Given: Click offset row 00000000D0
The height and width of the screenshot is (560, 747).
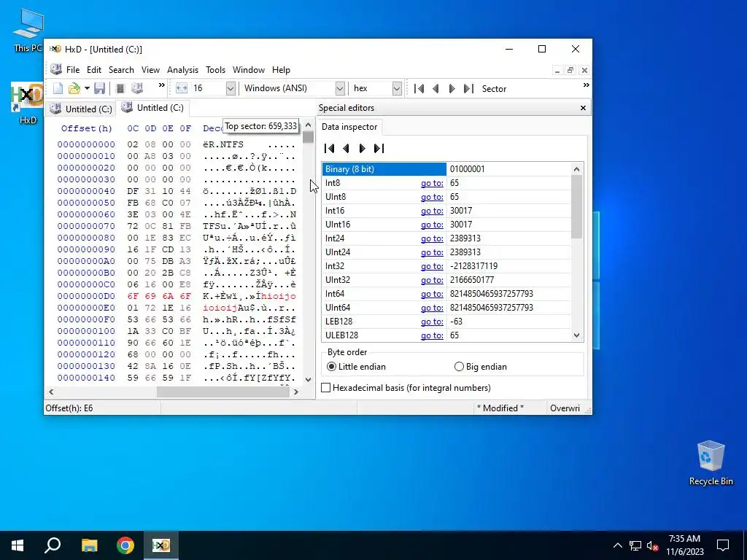Looking at the screenshot, I should [x=86, y=296].
